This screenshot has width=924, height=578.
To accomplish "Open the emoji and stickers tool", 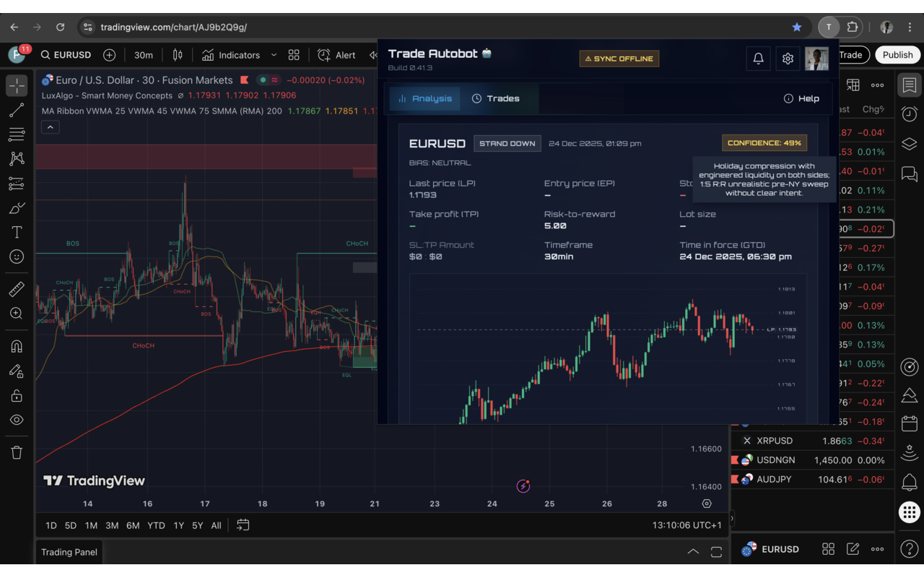I will (x=17, y=256).
